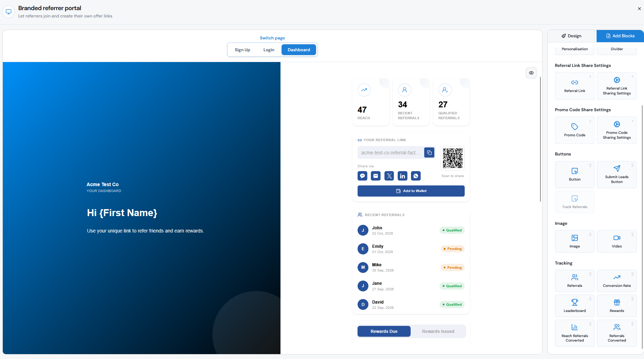The width and height of the screenshot is (644, 359).
Task: Expand chevron on Referral Link Sharing Settings
Action: (x=632, y=76)
